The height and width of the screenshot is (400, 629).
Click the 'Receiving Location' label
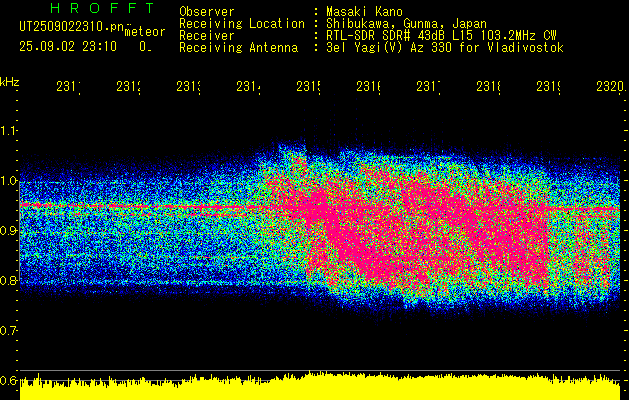point(242,24)
